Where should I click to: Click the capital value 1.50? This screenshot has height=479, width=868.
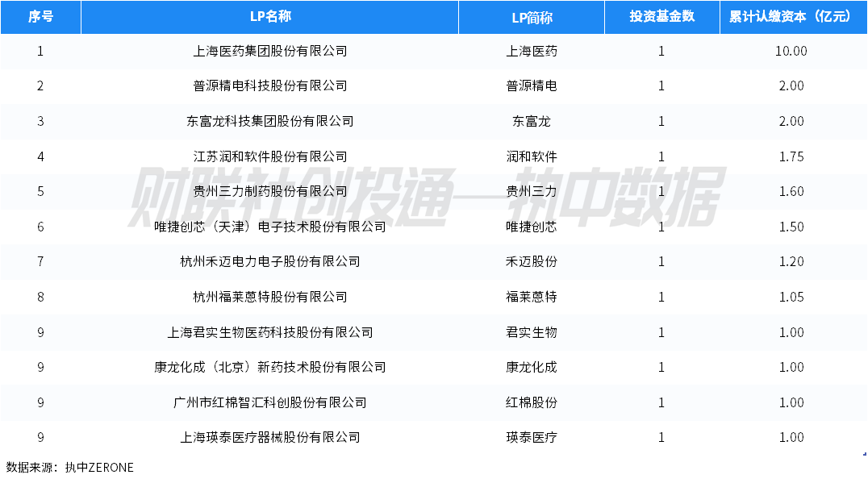[x=791, y=227]
